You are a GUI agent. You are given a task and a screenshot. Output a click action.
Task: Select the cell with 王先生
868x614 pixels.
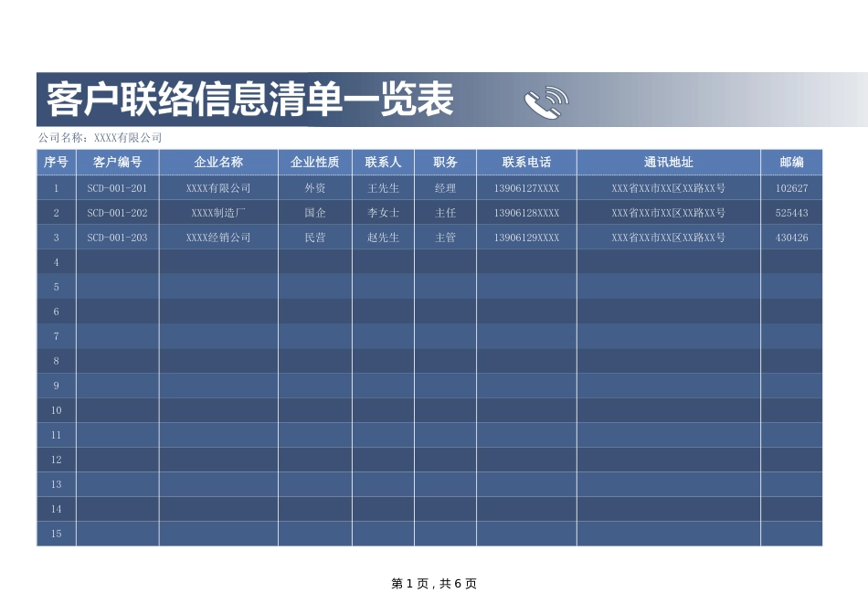coord(382,186)
